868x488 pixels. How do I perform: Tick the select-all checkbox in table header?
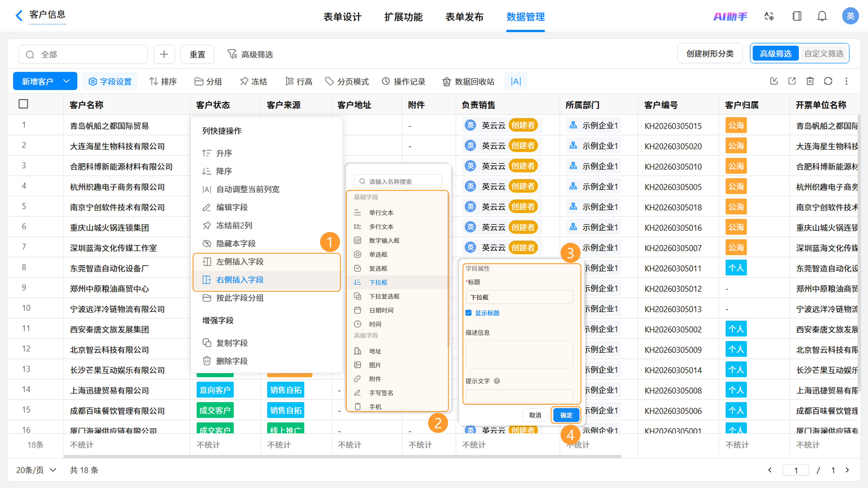(23, 104)
